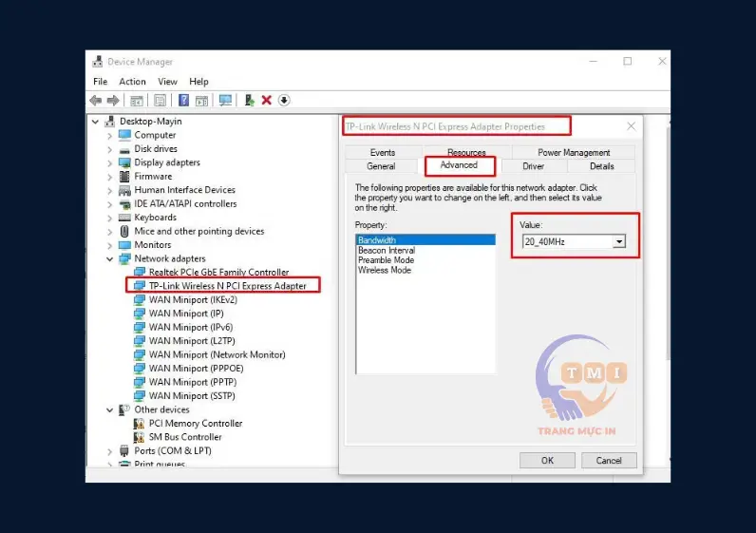Click the Keyboards category icon

[124, 218]
